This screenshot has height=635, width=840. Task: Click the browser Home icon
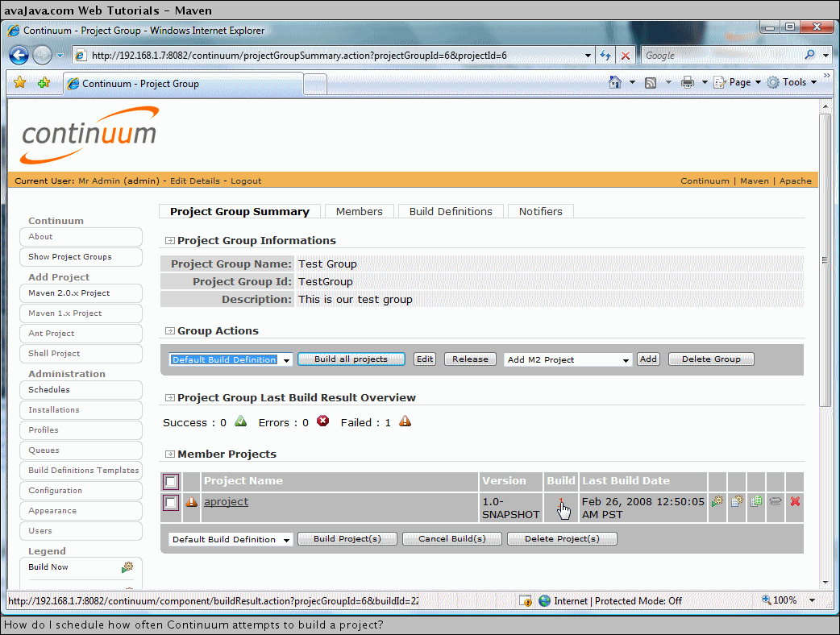pos(615,82)
